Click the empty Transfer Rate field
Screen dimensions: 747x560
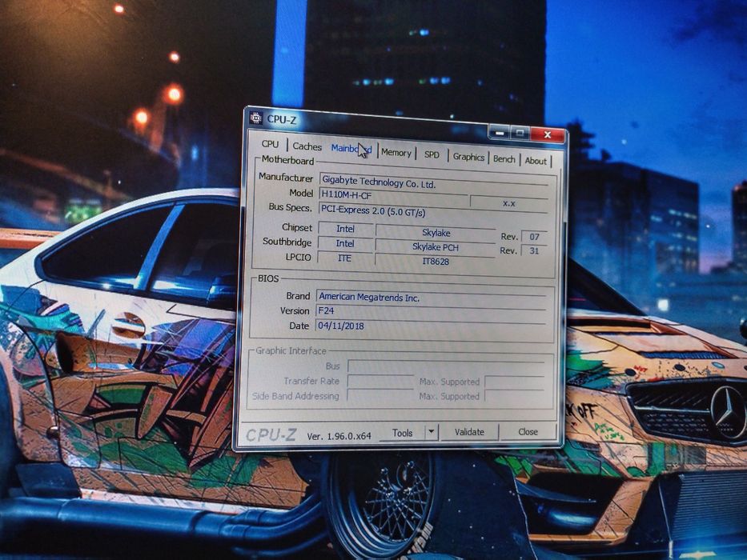380,381
